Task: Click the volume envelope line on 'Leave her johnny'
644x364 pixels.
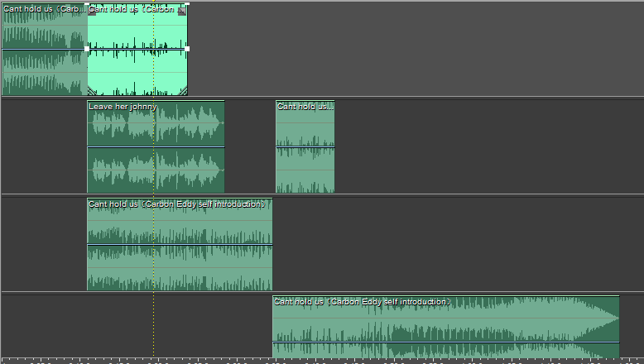Action: [156, 147]
